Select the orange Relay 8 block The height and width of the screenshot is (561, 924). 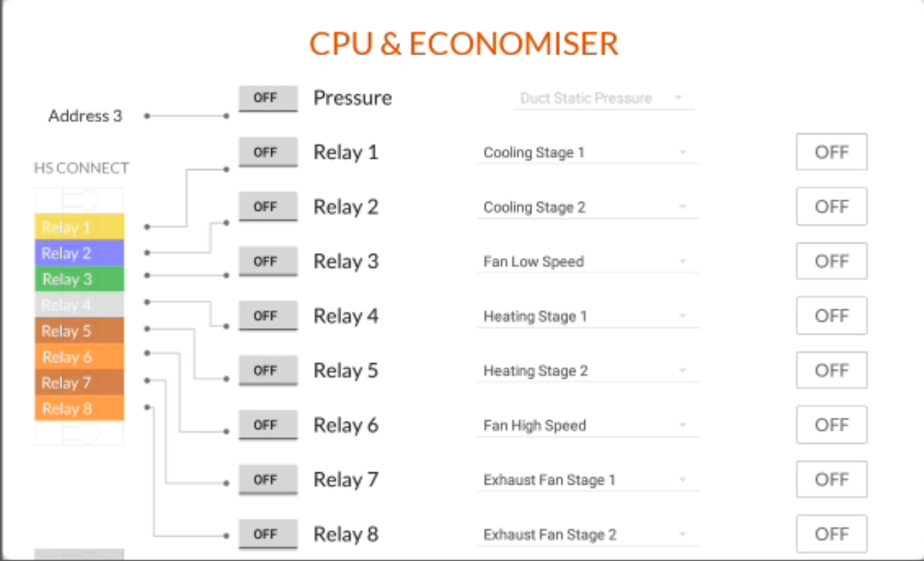click(x=79, y=408)
